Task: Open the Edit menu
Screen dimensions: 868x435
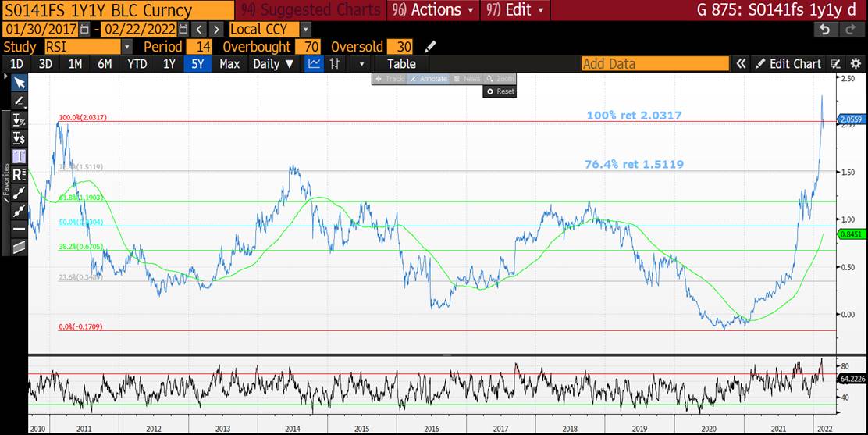Action: (x=515, y=10)
